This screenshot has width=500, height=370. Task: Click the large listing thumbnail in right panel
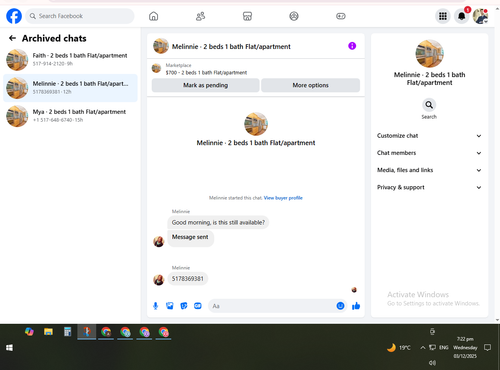(429, 53)
